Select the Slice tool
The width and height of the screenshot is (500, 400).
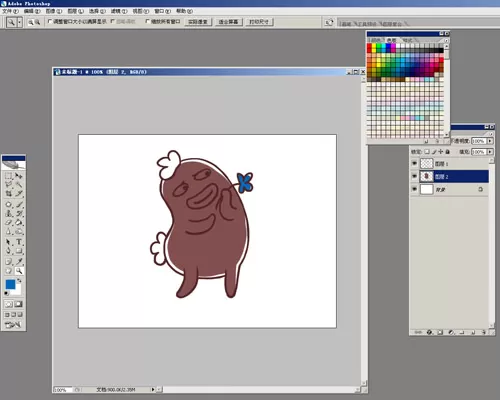pyautogui.click(x=19, y=193)
